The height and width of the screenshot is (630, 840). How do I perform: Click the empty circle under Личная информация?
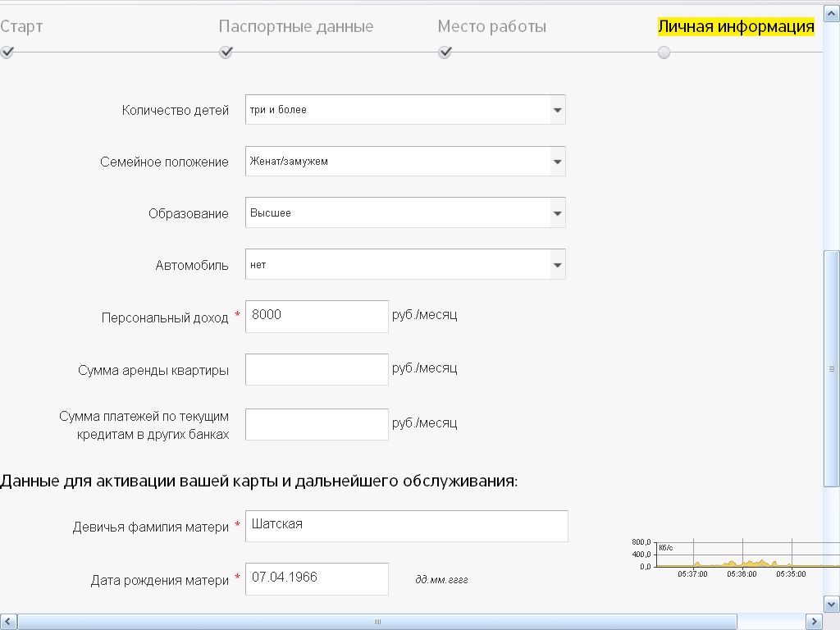point(664,52)
